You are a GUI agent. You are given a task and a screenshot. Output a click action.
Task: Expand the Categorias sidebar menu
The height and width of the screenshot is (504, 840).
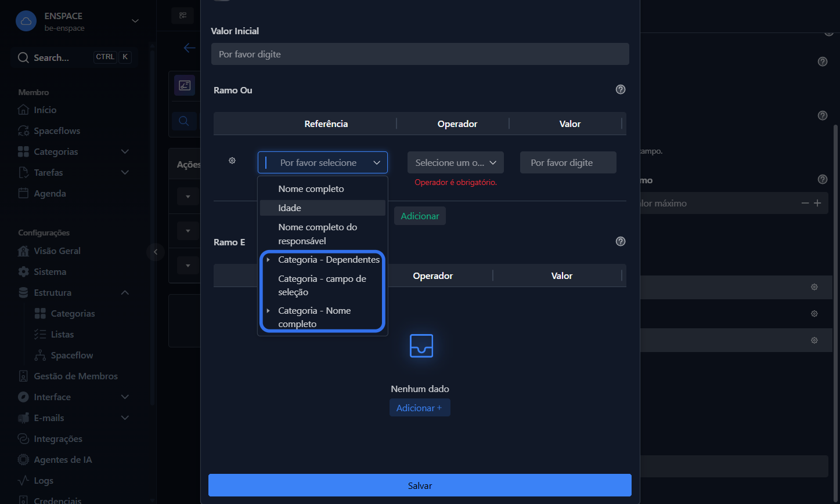pyautogui.click(x=125, y=151)
